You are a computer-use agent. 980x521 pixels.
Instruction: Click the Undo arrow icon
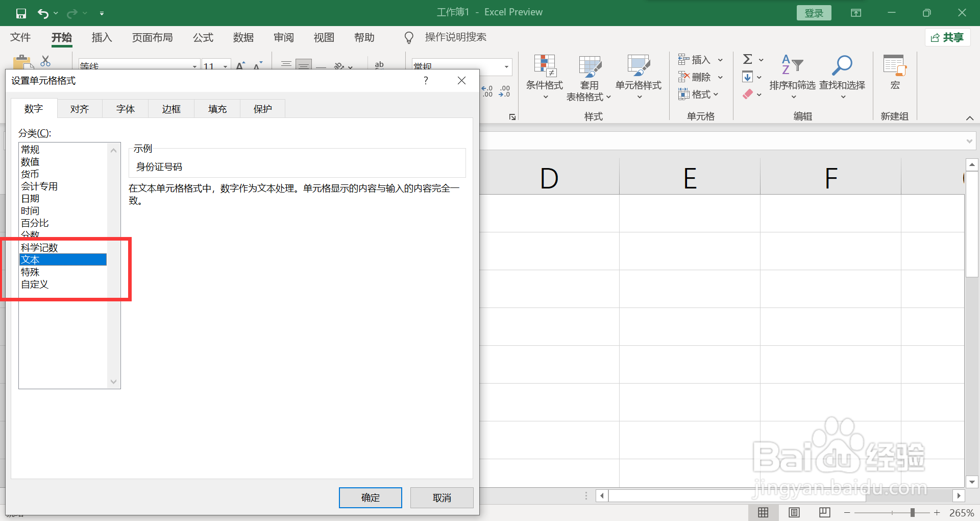[43, 13]
